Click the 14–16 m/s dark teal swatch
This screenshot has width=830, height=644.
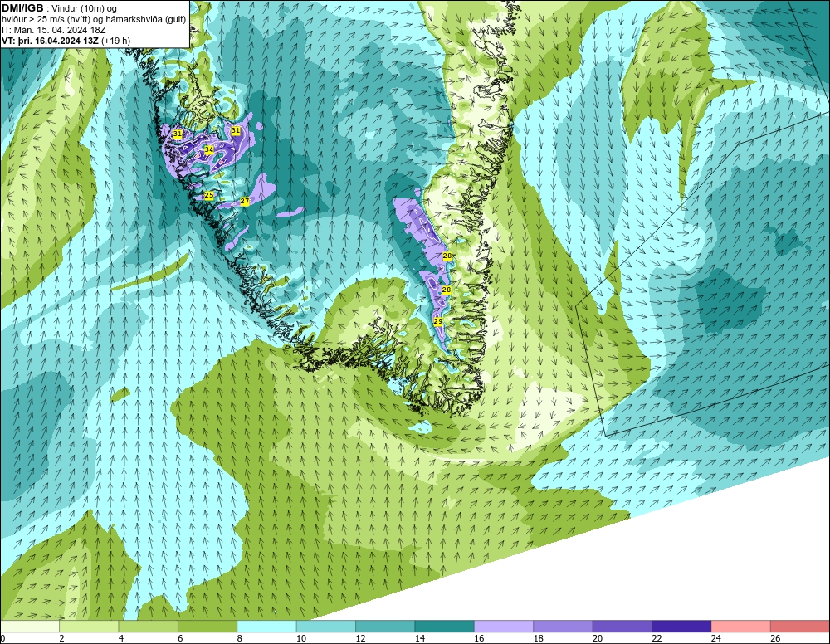tap(445, 627)
